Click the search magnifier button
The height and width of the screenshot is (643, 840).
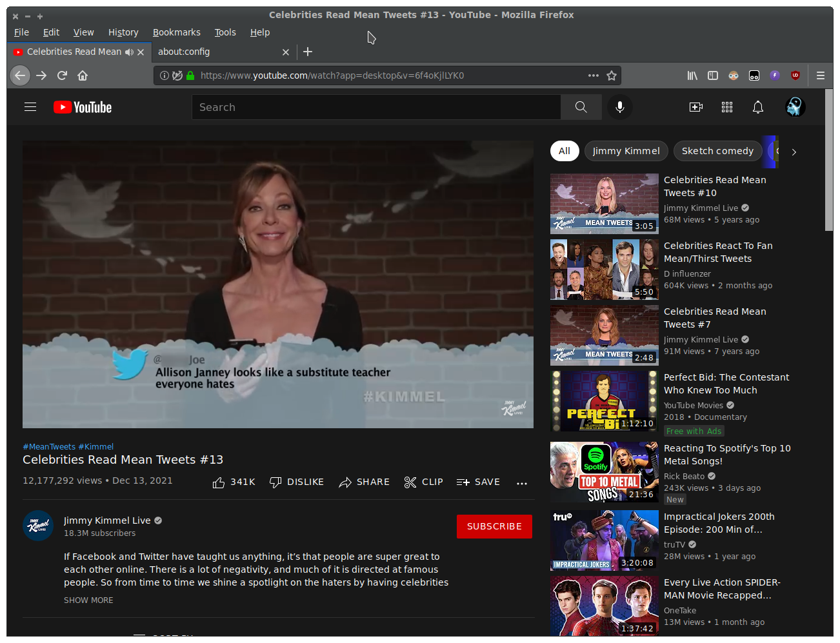pyautogui.click(x=581, y=107)
